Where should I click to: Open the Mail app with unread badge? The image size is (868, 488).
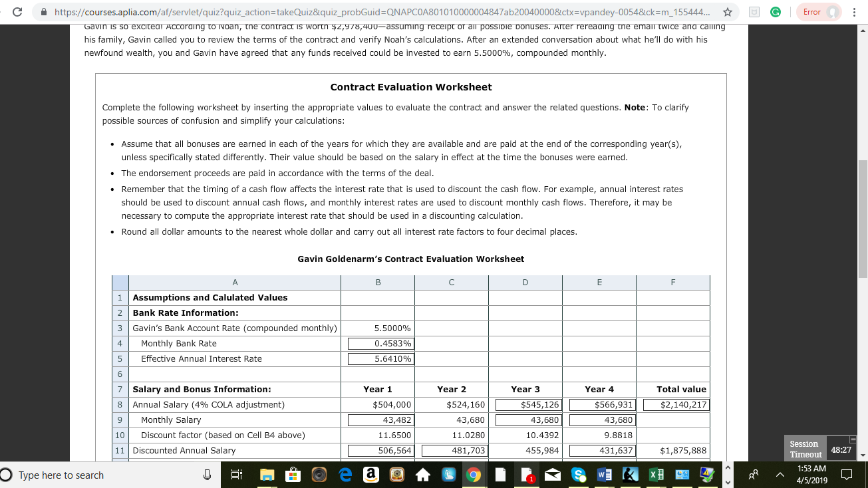527,475
